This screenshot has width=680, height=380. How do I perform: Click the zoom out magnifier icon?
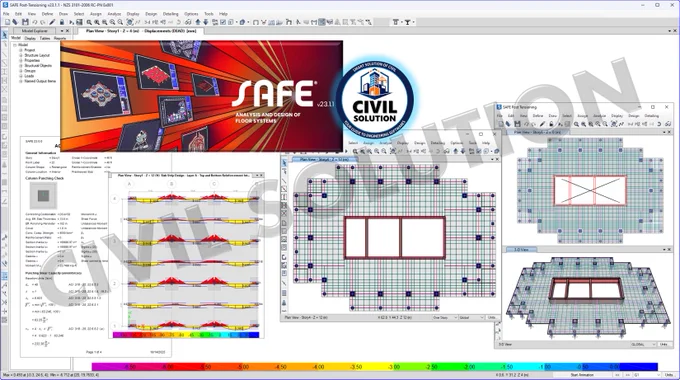pos(120,22)
